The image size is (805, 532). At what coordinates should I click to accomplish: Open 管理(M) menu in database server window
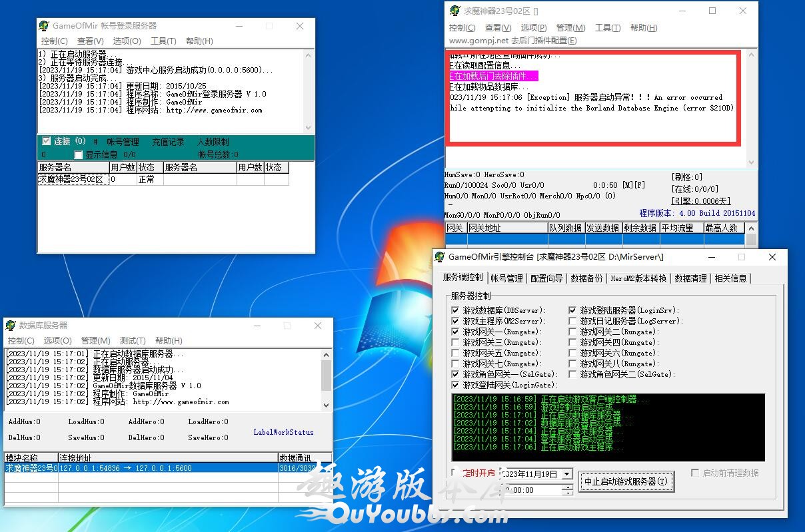pyautogui.click(x=95, y=341)
